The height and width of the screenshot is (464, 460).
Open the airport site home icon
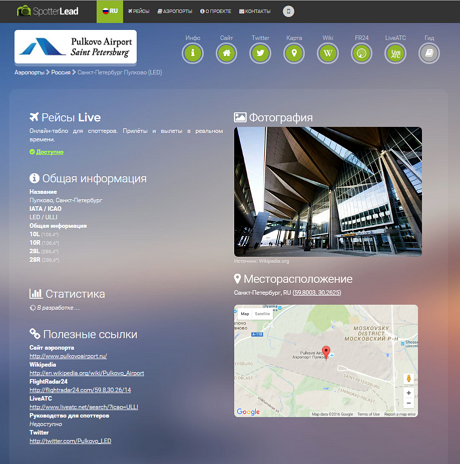coord(226,53)
